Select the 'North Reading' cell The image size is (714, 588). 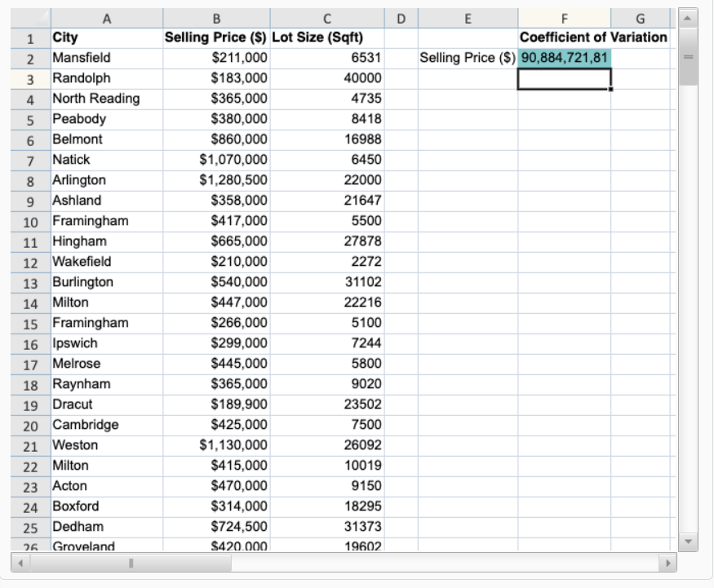[107, 99]
